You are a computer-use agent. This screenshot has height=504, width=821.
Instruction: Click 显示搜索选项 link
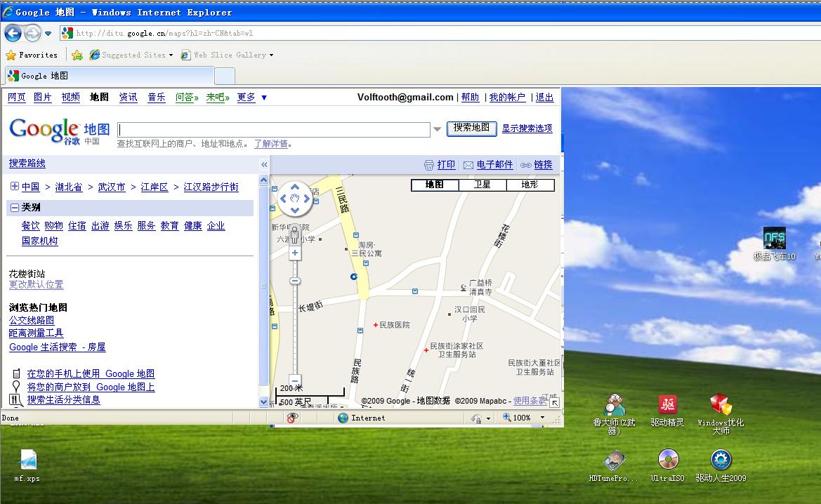coord(527,128)
